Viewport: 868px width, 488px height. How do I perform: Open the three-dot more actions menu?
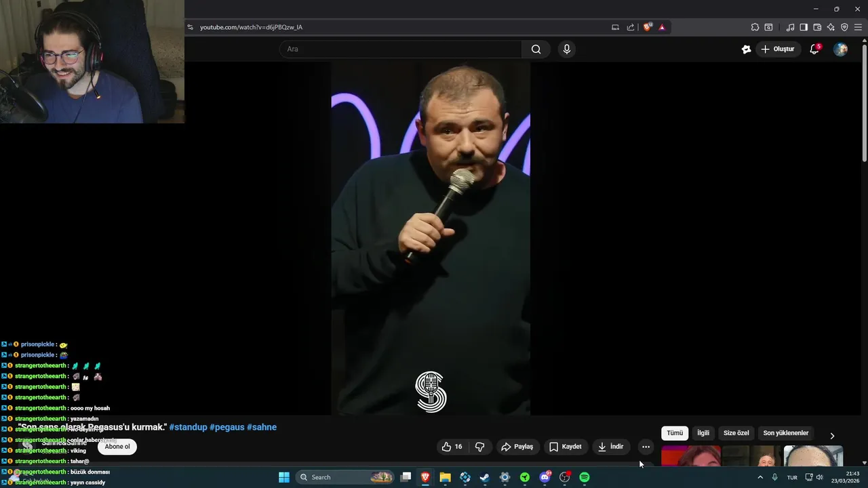[x=646, y=447]
